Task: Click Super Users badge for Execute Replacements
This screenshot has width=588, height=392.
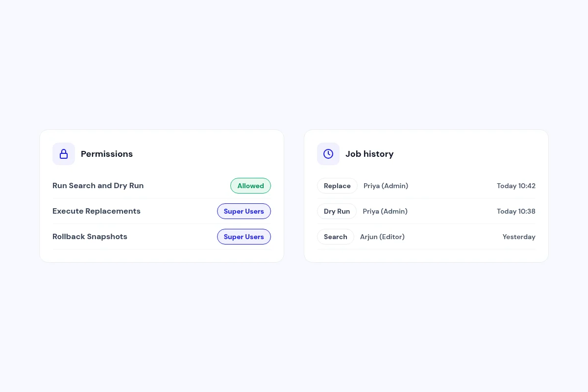Action: [x=244, y=211]
